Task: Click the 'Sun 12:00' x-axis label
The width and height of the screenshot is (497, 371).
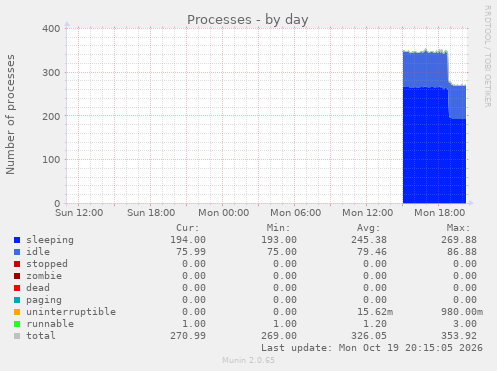Action: (79, 213)
